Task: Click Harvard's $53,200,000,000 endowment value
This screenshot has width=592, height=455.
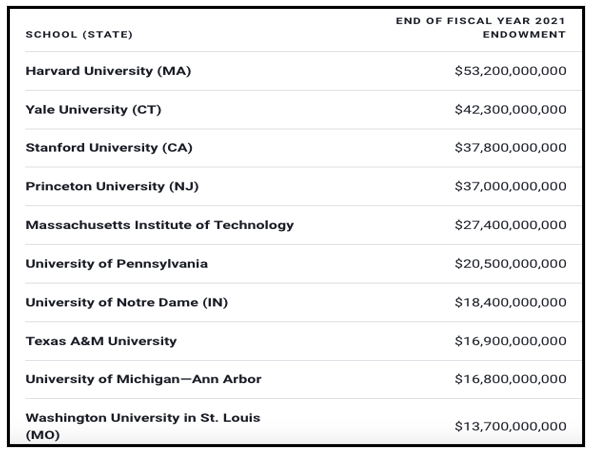Action: (510, 71)
